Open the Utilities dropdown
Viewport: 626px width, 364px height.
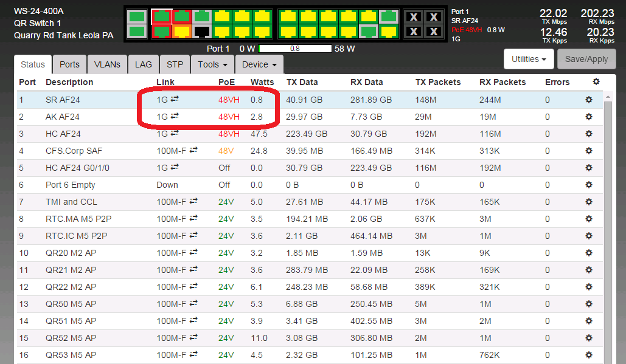pyautogui.click(x=529, y=59)
